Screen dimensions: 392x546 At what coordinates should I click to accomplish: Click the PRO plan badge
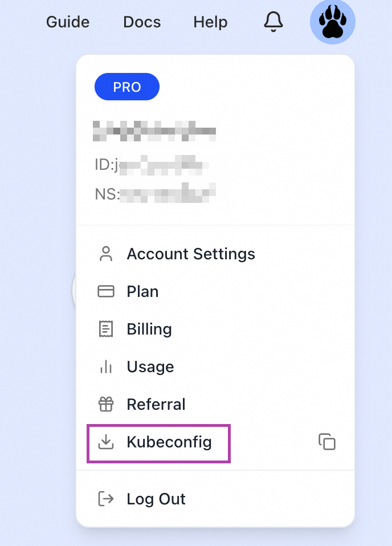click(x=127, y=87)
